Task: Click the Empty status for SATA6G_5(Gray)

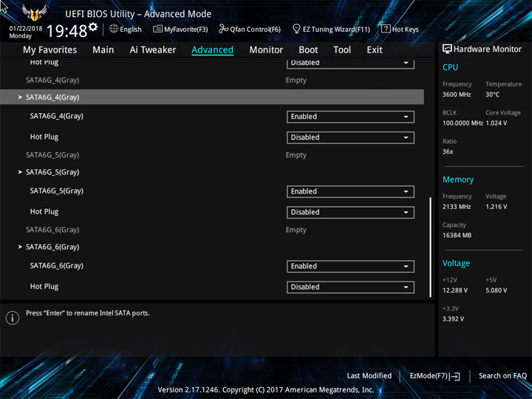Action: (x=296, y=155)
